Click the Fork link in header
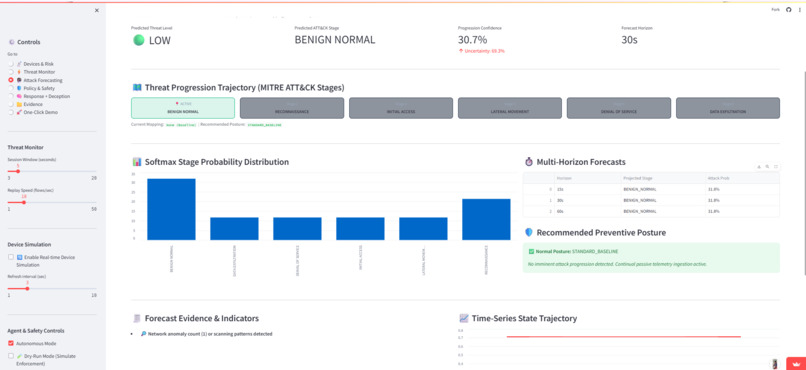 776,10
